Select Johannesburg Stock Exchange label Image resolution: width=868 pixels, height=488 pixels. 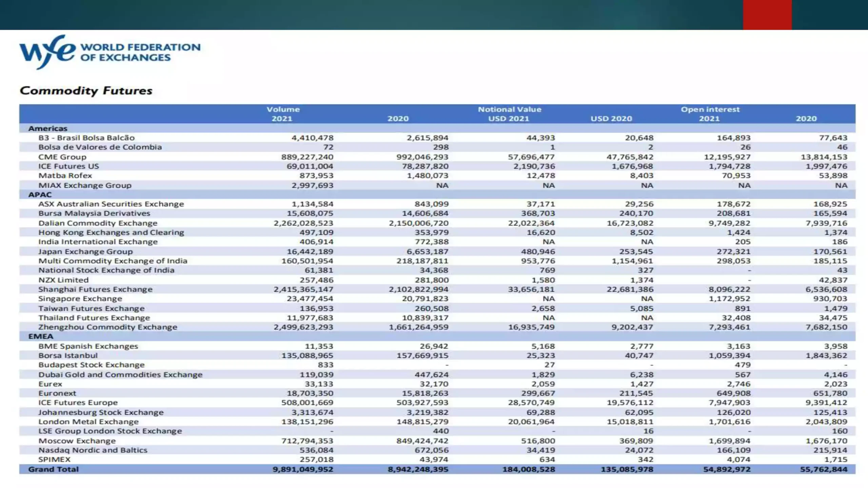tap(101, 412)
